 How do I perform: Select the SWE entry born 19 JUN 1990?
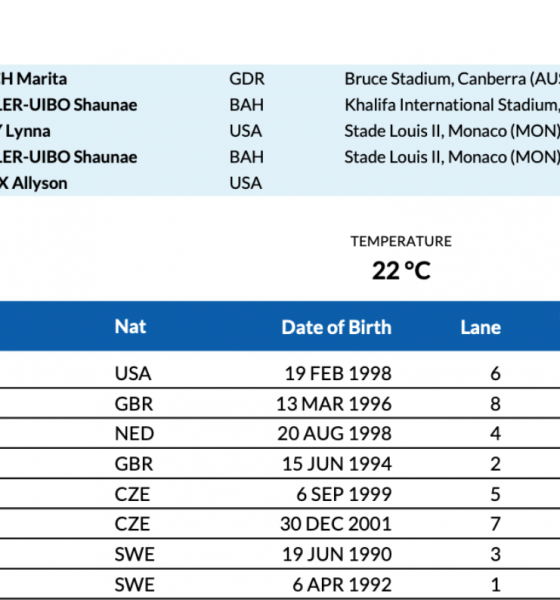[x=134, y=554]
